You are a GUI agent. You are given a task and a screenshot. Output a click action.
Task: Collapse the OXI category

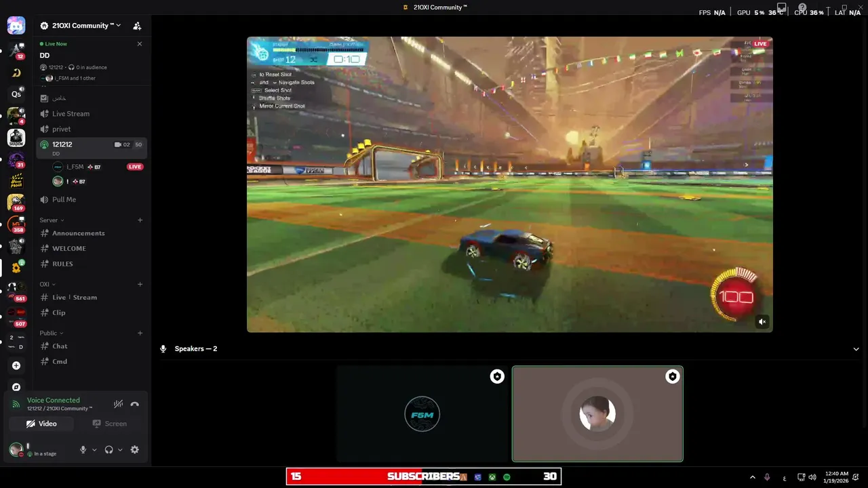click(x=47, y=285)
